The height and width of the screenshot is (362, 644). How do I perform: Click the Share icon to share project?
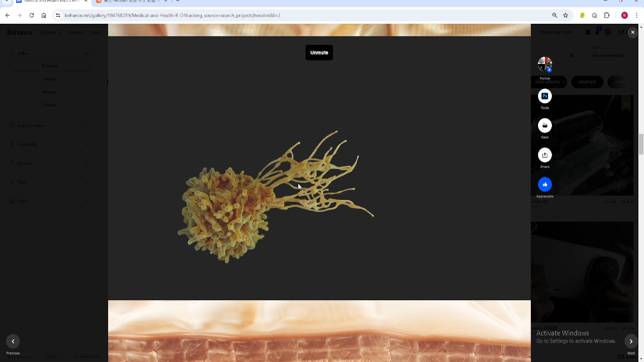(544, 155)
